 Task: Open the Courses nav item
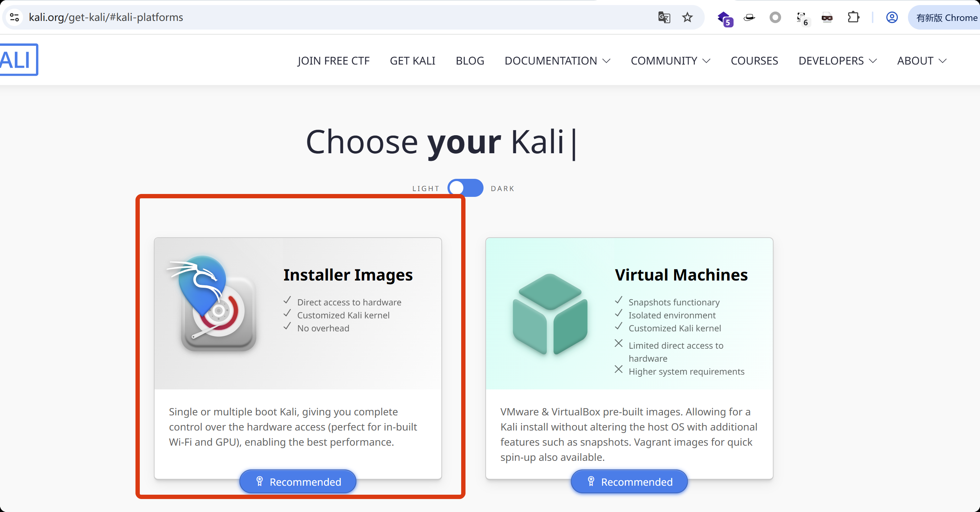[754, 61]
